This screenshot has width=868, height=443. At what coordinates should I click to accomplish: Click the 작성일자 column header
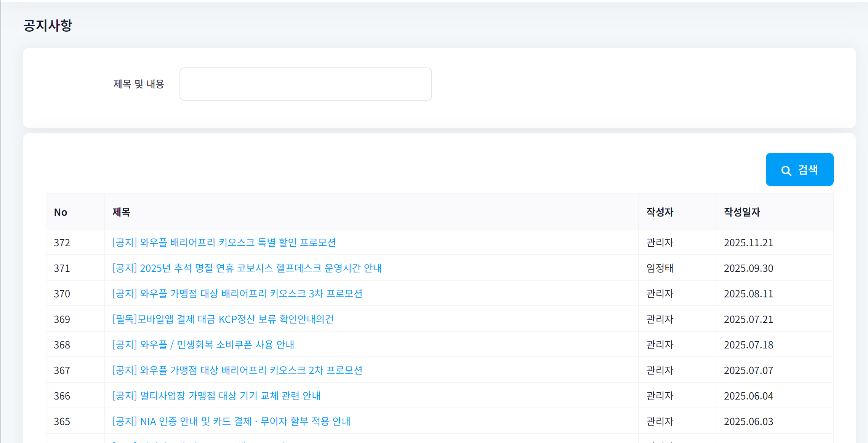pyautogui.click(x=741, y=212)
